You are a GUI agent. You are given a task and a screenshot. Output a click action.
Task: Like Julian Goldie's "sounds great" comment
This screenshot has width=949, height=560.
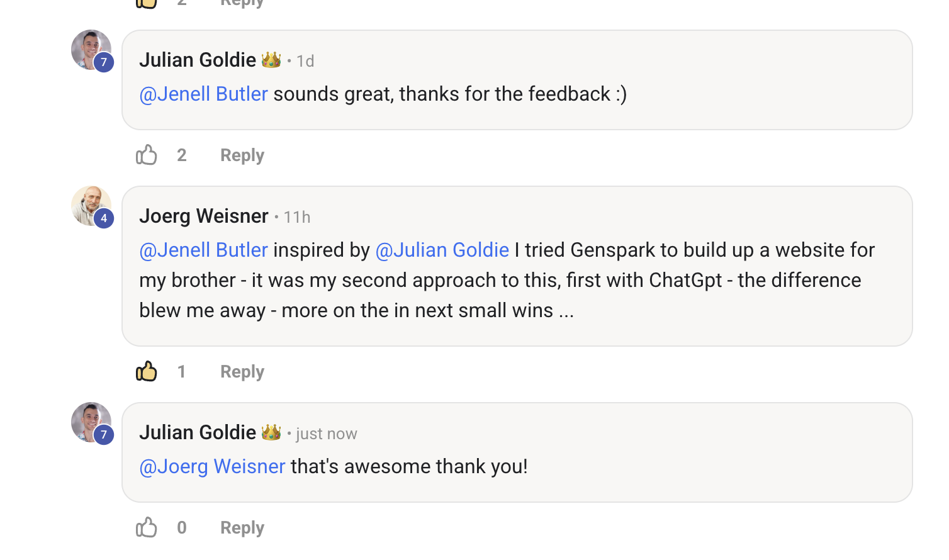pos(147,155)
